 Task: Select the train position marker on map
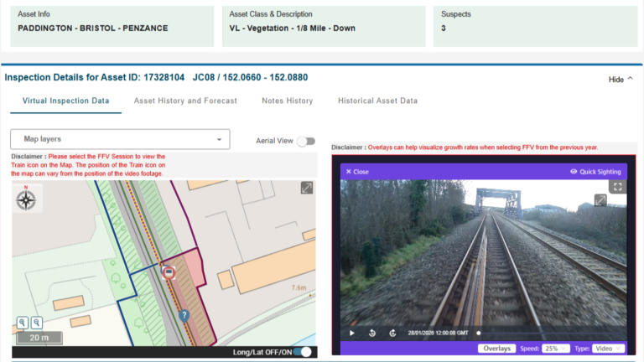(x=169, y=272)
